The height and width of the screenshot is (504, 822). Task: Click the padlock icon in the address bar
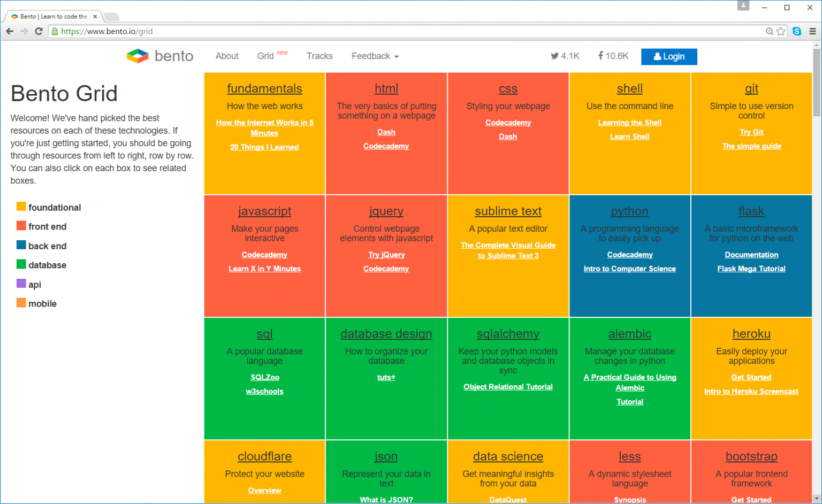[x=54, y=31]
